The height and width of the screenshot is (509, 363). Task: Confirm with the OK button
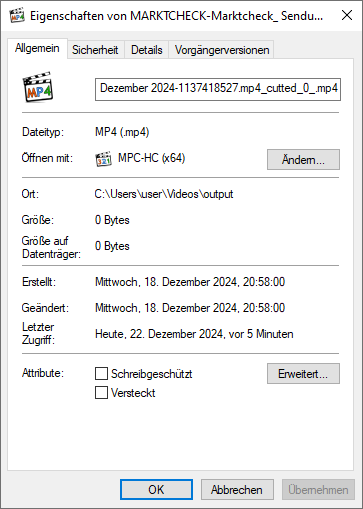pos(156,490)
